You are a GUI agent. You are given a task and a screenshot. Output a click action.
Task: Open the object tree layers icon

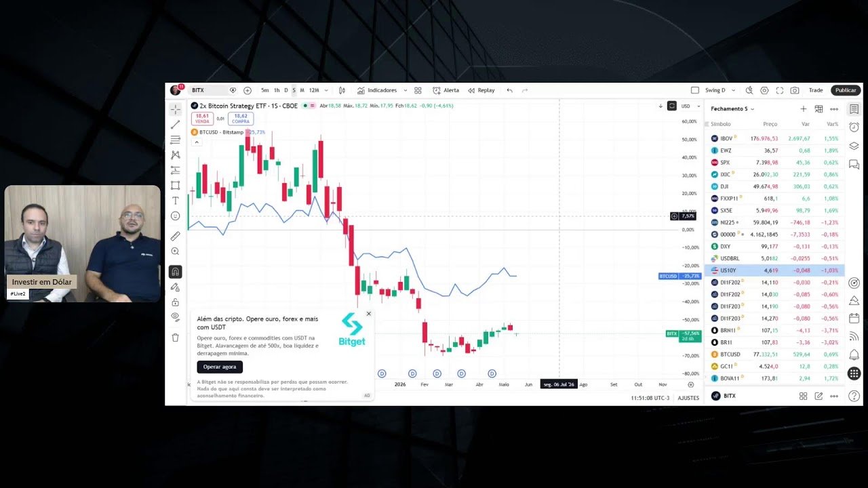[x=854, y=146]
